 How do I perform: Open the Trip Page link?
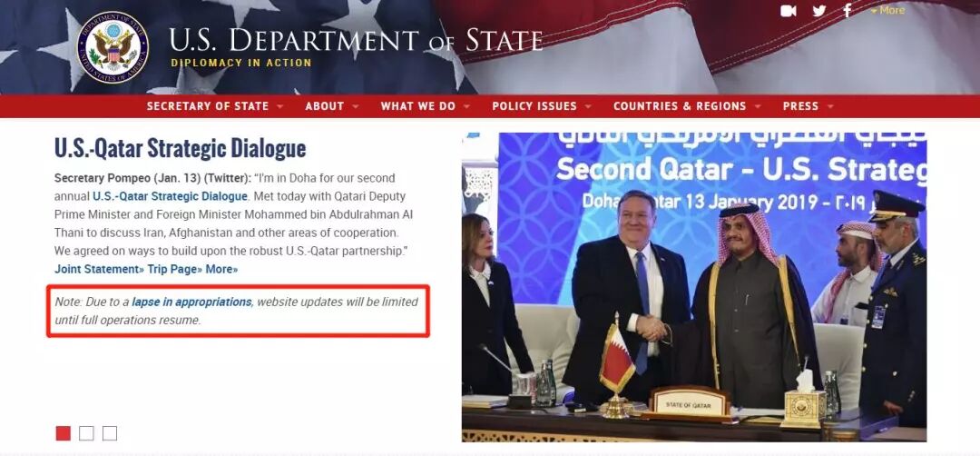point(175,269)
